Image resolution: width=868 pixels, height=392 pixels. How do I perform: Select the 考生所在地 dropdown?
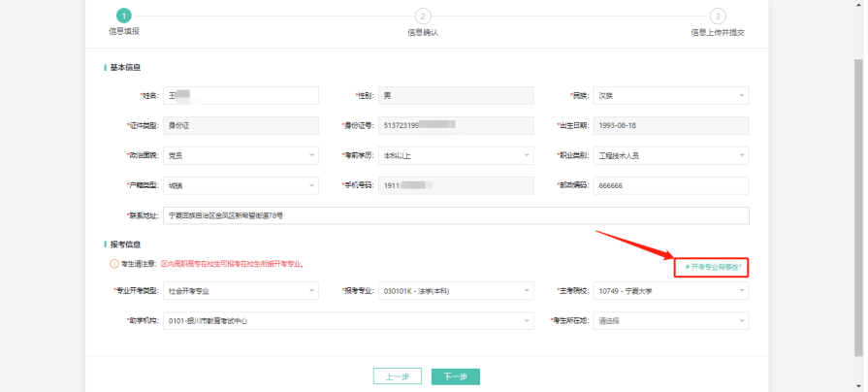click(671, 320)
